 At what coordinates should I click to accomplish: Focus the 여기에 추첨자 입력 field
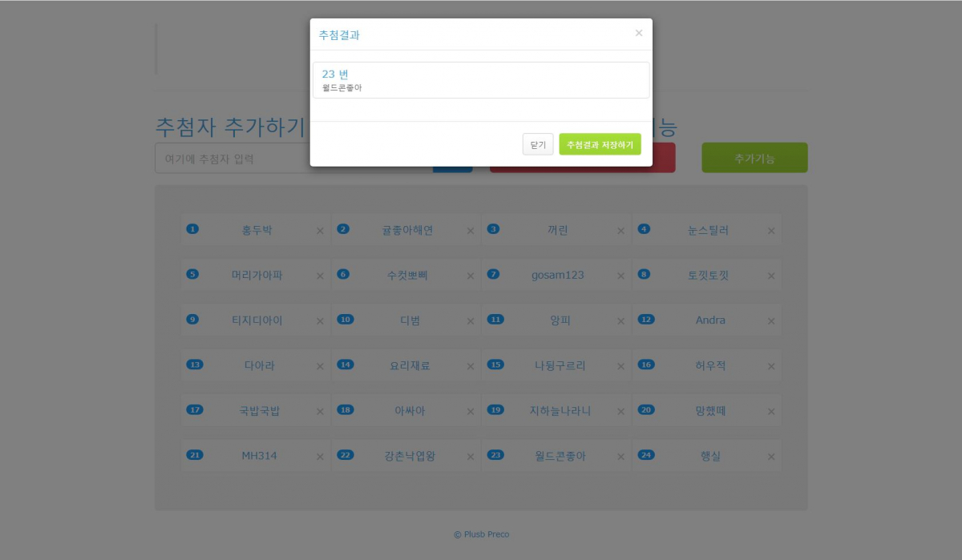point(293,159)
